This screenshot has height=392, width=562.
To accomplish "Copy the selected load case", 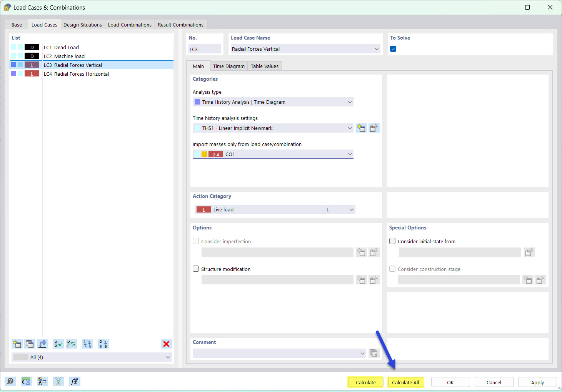I will click(30, 344).
